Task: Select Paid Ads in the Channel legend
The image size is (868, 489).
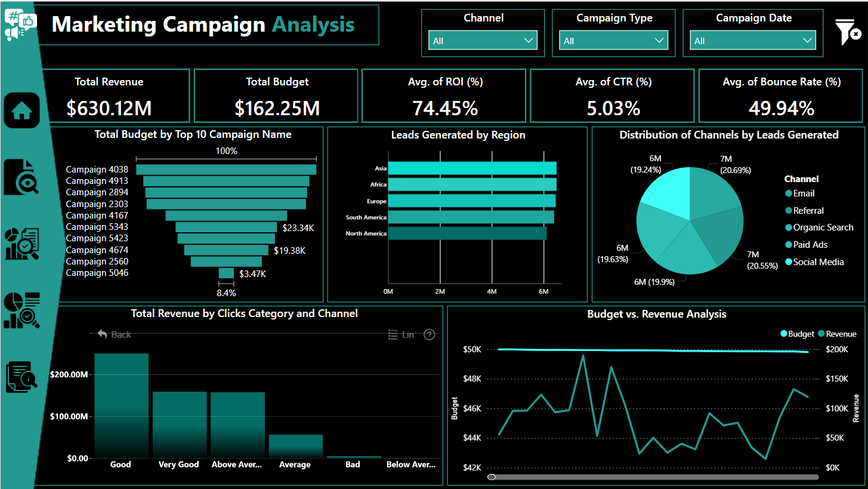Action: (806, 245)
